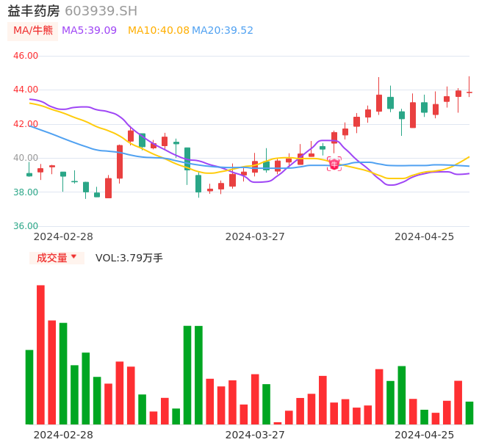The width and height of the screenshot is (504, 445).
Task: Click the bull marker icon on the chart
Action: (x=334, y=164)
